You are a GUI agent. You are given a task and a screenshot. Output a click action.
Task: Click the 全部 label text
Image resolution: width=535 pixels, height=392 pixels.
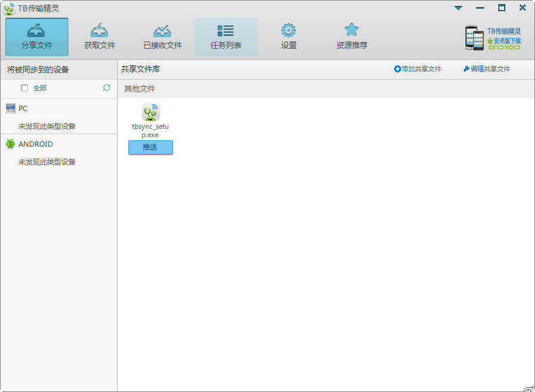point(40,88)
